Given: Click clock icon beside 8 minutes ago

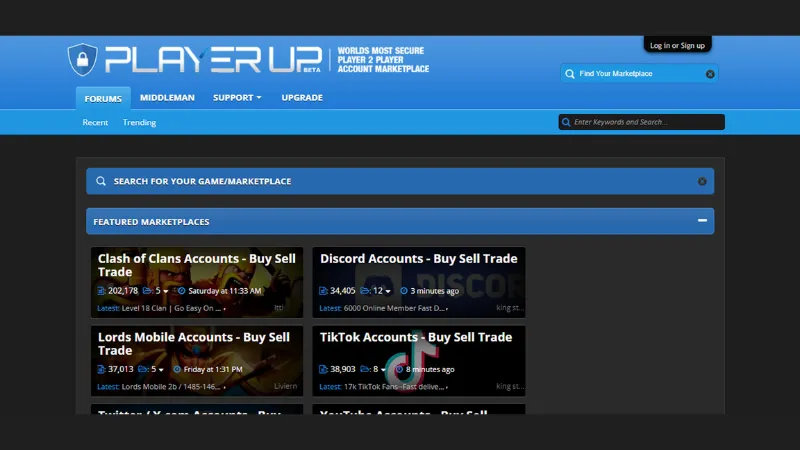Looking at the screenshot, I should click(399, 369).
